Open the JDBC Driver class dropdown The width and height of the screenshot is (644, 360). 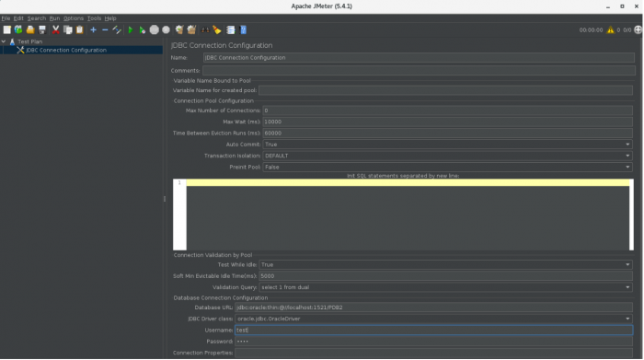[627, 319]
